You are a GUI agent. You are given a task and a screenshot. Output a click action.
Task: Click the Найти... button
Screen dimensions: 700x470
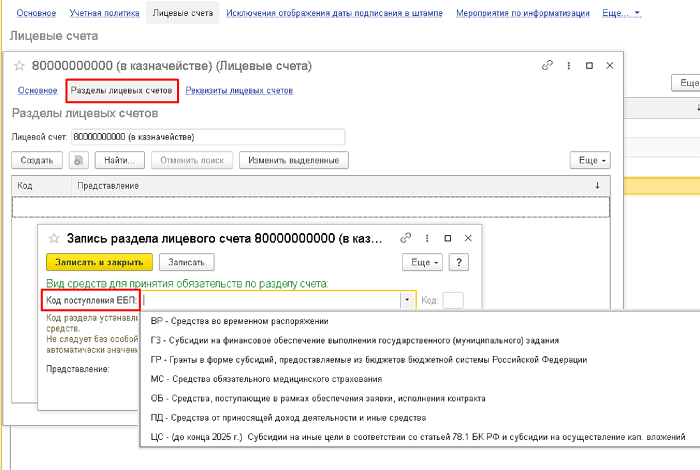coord(121,160)
